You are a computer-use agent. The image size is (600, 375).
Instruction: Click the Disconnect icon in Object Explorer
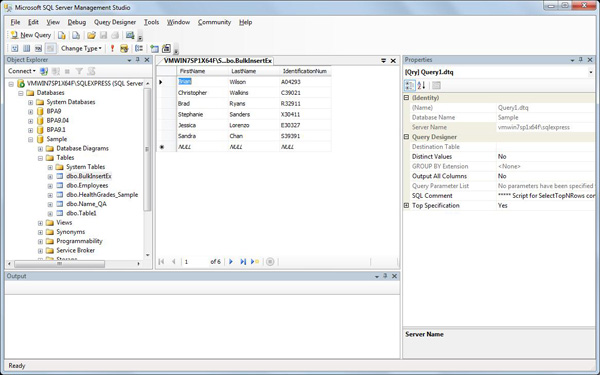(56, 71)
